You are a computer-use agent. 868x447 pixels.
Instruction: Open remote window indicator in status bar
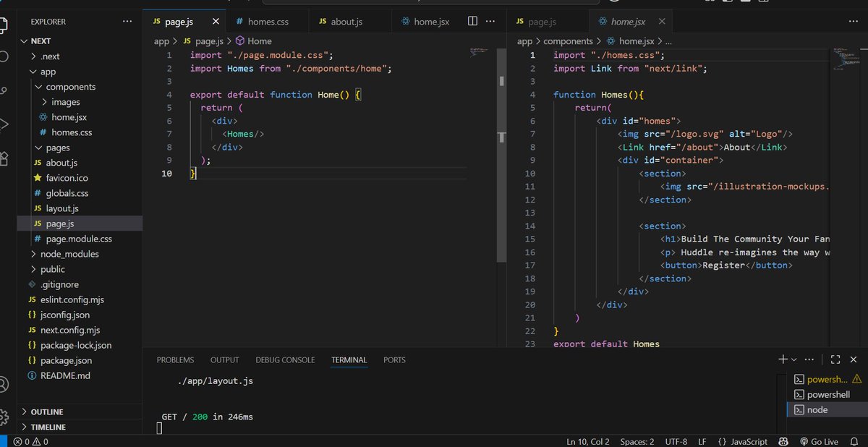pos(4,441)
